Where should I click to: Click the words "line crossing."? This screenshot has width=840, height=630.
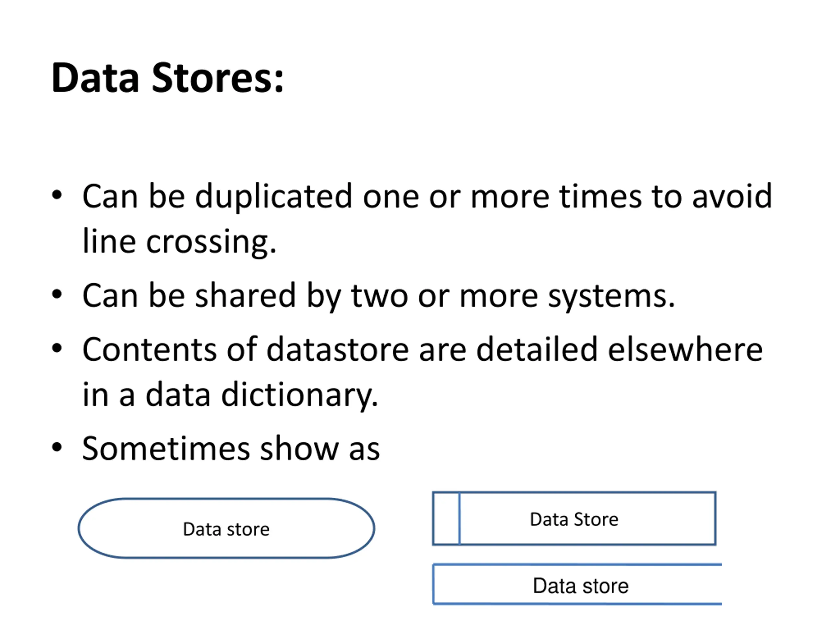point(179,242)
